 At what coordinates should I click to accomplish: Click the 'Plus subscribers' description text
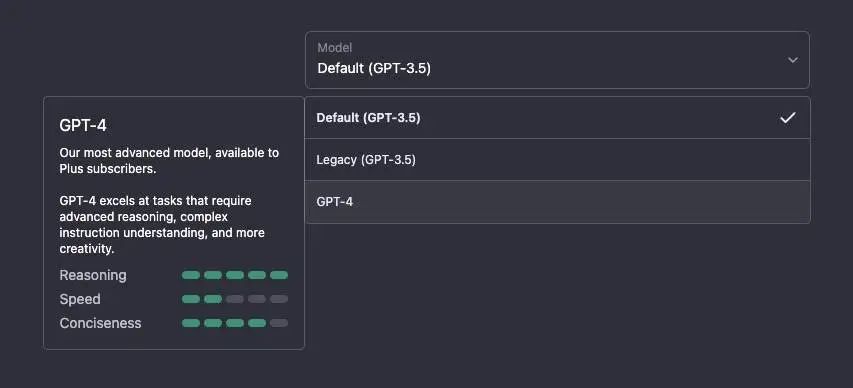click(108, 169)
